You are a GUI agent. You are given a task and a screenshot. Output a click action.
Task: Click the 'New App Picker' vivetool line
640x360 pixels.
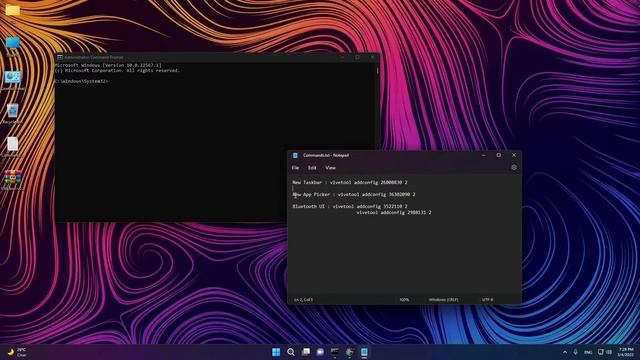tap(354, 195)
